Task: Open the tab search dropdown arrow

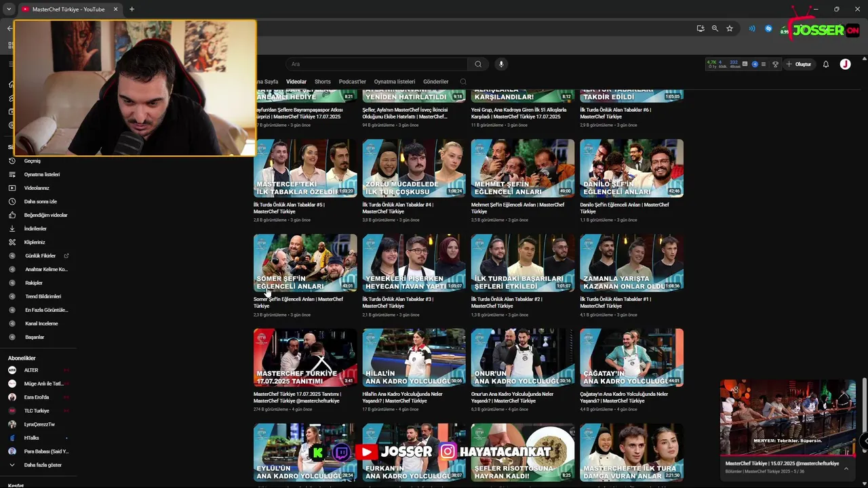Action: [9, 9]
